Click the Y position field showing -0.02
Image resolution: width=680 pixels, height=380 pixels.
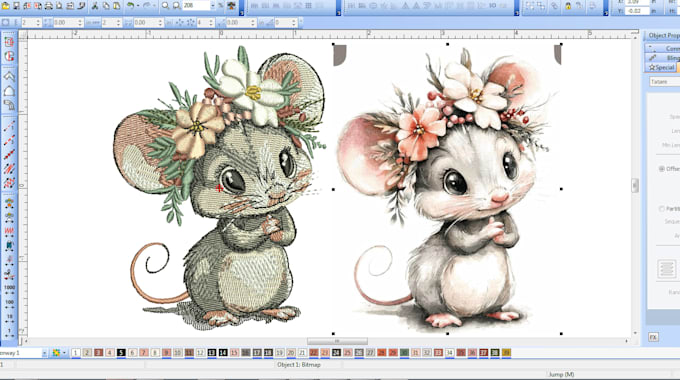[637, 11]
